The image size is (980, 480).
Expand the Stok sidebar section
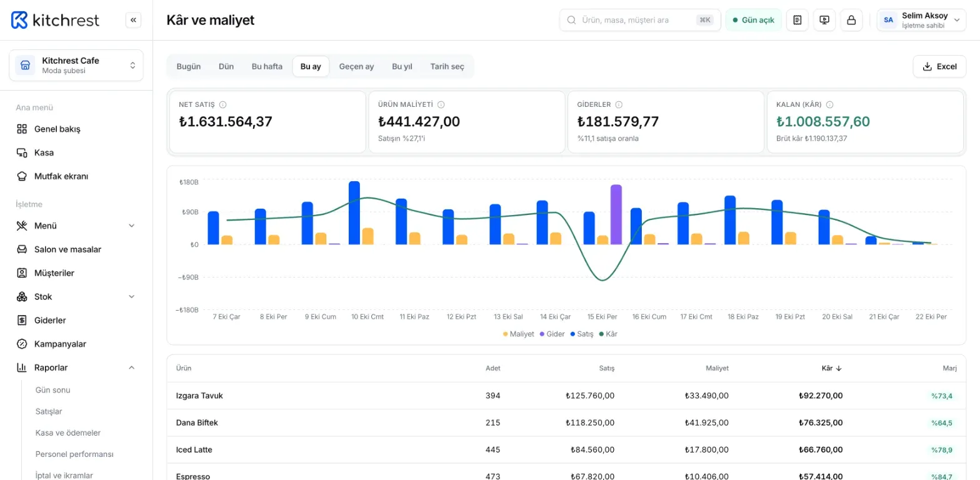pos(76,296)
